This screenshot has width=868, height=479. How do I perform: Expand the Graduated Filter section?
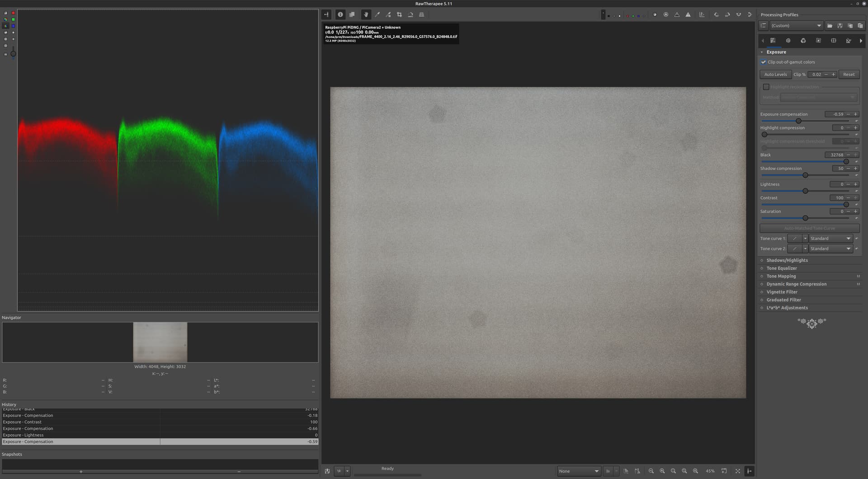(783, 300)
